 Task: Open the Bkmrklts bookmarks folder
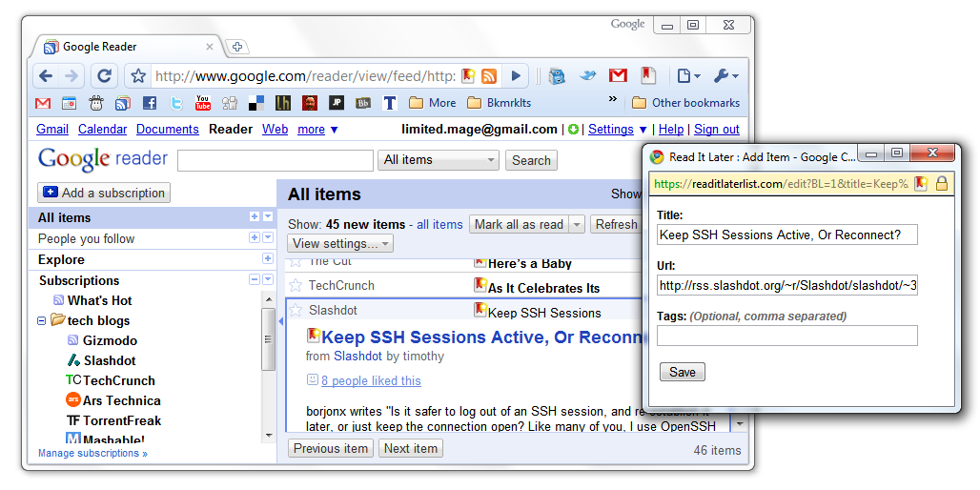(x=499, y=103)
